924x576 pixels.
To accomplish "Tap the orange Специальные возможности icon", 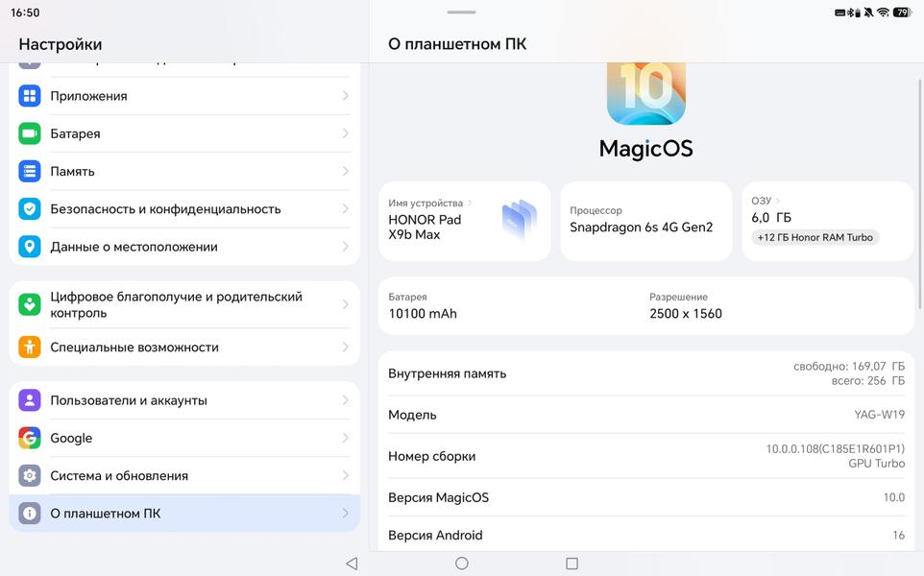I will point(30,347).
